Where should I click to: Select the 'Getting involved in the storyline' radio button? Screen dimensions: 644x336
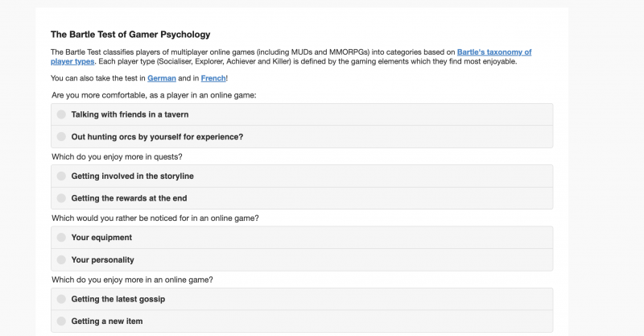tap(61, 176)
